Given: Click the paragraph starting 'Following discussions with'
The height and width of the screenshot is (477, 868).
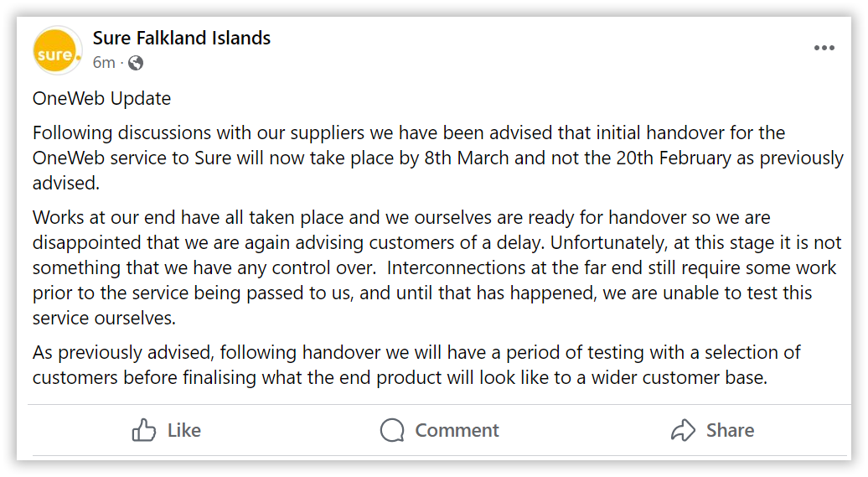Looking at the screenshot, I should tap(438, 158).
